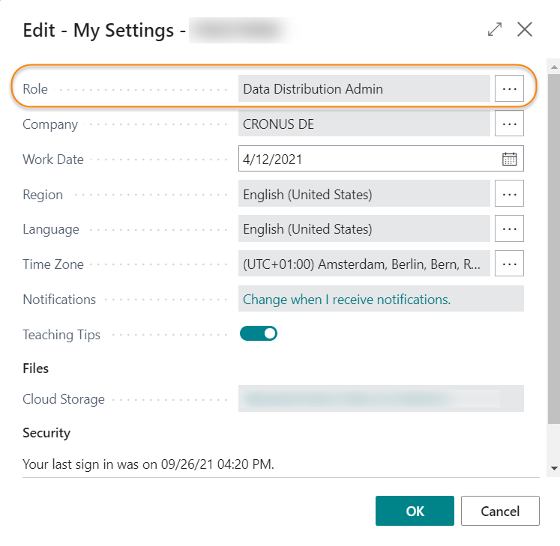Open the Time Zone lookup ellipsis button

509,264
